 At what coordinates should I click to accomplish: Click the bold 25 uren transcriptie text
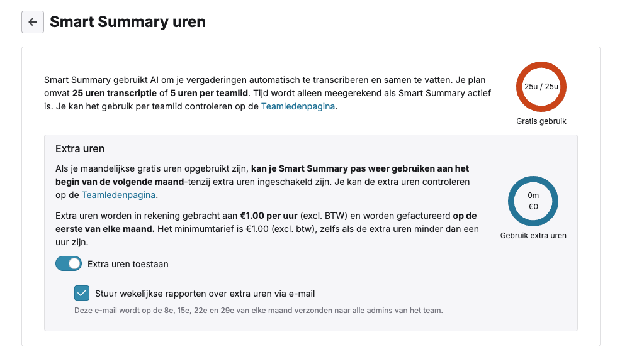(x=115, y=93)
